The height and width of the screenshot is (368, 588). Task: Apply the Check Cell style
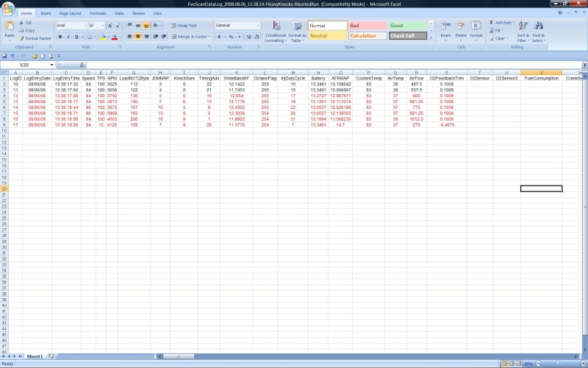[407, 35]
